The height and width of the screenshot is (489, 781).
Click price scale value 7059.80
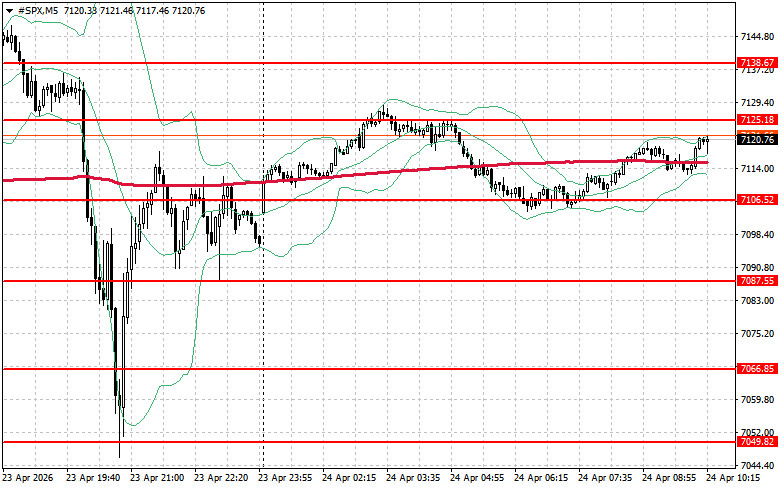(758, 400)
